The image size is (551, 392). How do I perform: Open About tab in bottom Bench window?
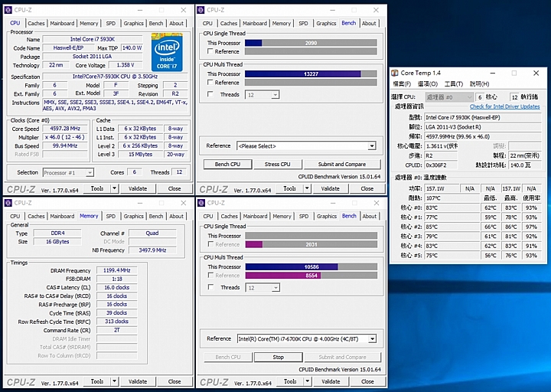pyautogui.click(x=370, y=216)
